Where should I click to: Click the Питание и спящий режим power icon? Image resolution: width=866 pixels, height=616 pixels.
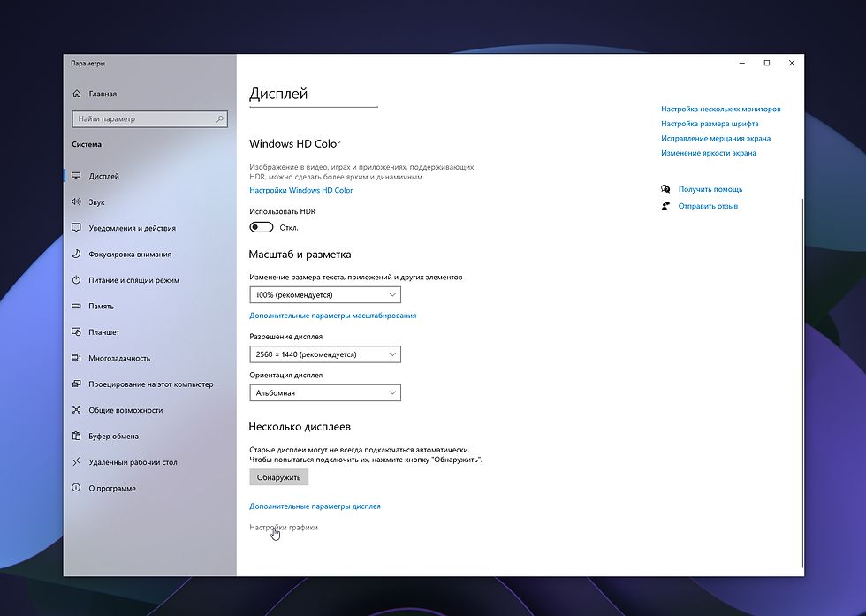click(76, 279)
